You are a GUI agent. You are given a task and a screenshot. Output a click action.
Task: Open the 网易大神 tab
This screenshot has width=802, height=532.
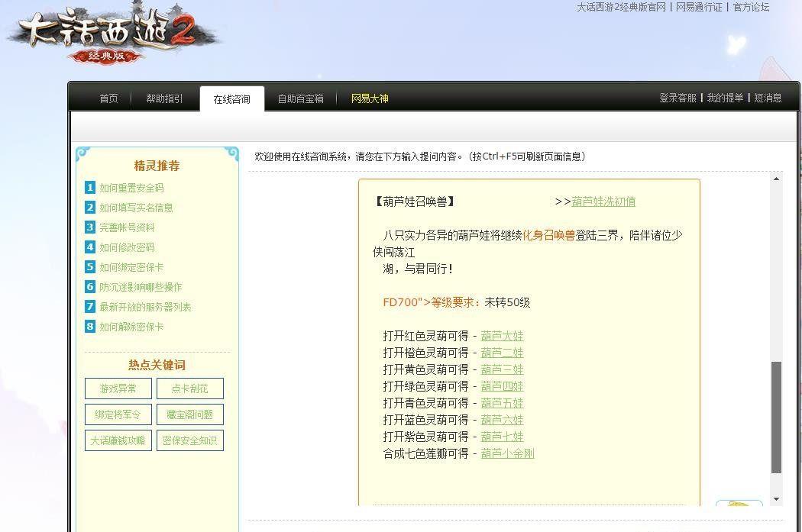pyautogui.click(x=370, y=98)
